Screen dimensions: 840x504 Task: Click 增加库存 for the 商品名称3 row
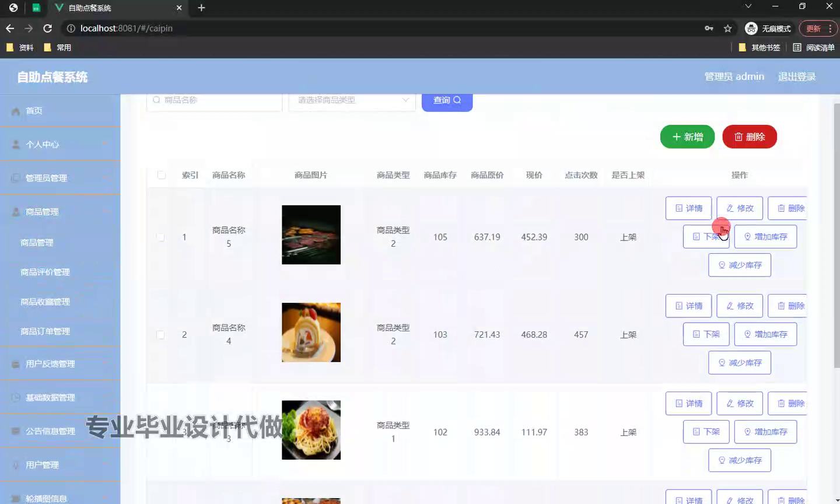pos(765,432)
